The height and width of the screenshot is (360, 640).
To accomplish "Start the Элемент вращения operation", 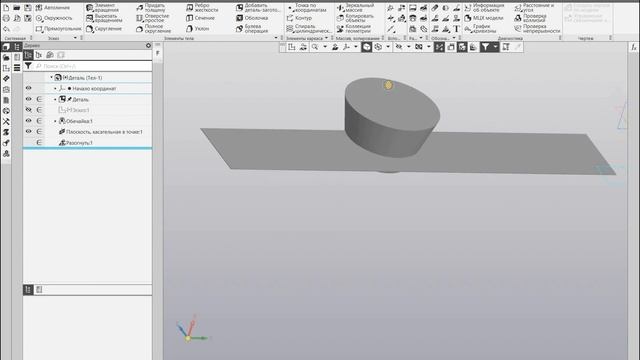I will 103,8.
